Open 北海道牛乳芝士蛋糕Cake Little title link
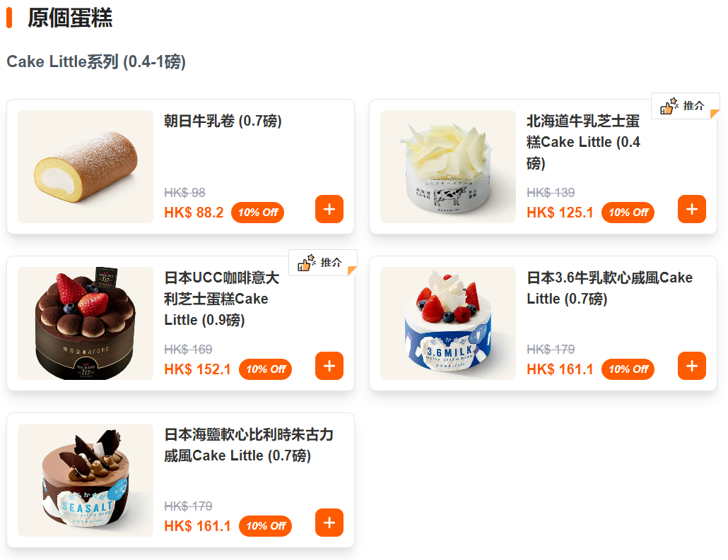Screen dimensions: 728x560 (584, 142)
